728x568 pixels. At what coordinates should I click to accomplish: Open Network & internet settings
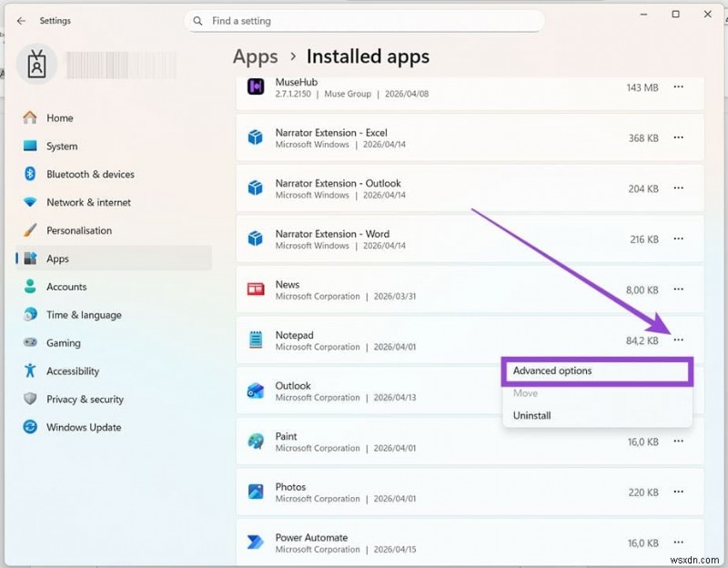pos(88,202)
